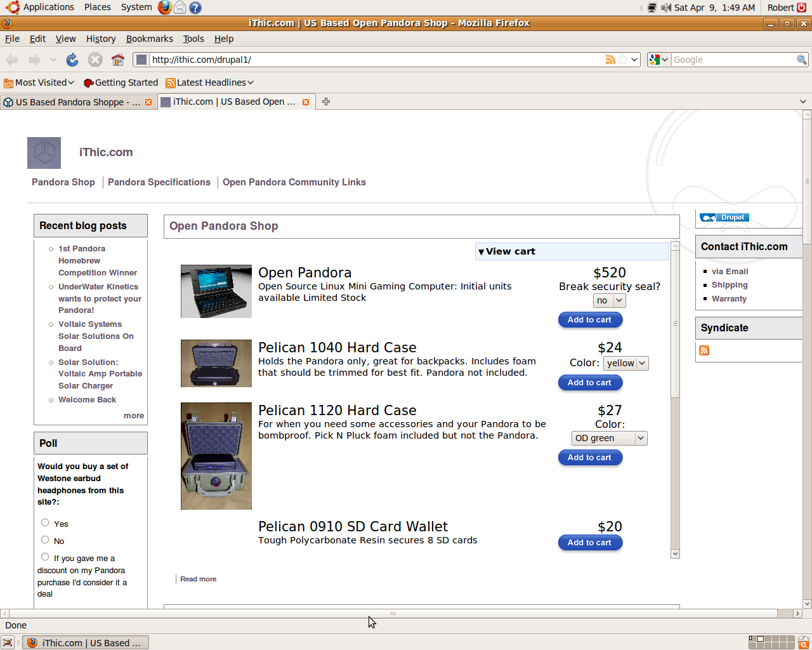Add the Open Pandora to cart

[x=589, y=320]
